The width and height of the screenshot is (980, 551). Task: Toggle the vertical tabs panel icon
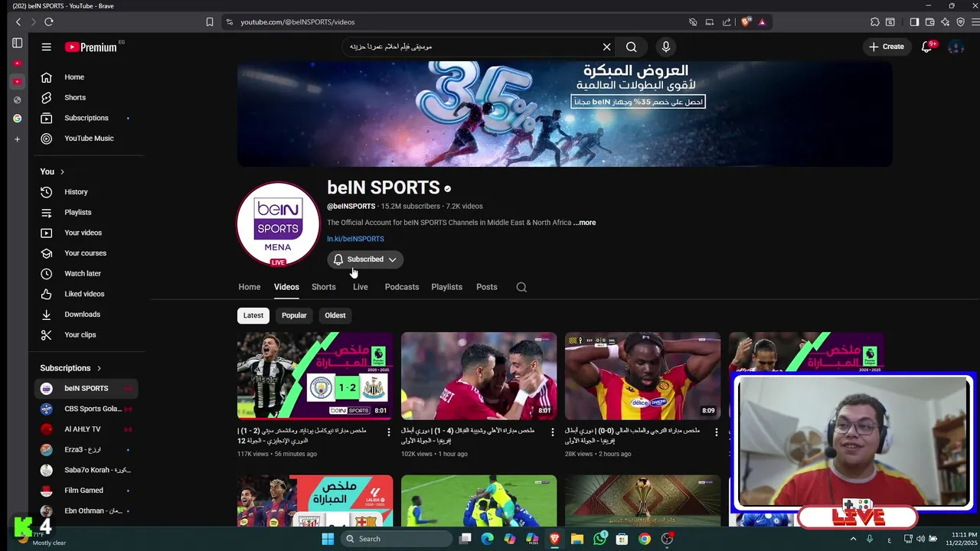17,43
